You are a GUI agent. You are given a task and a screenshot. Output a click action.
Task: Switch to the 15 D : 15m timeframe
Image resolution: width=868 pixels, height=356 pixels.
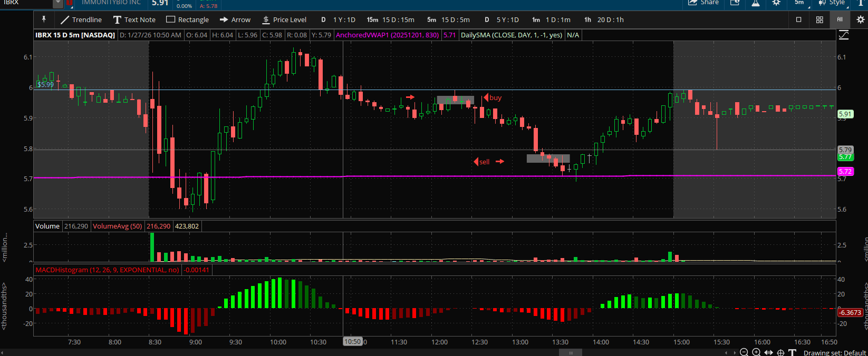point(391,20)
